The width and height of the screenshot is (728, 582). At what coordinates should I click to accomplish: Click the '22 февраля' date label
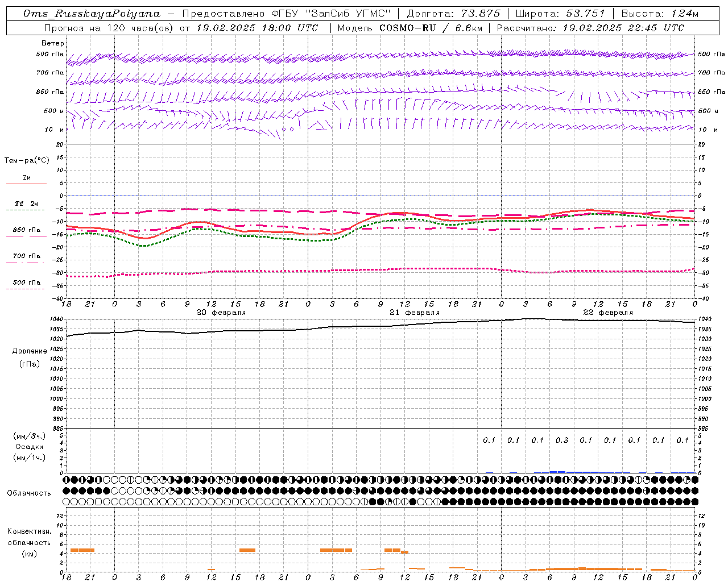pos(608,313)
